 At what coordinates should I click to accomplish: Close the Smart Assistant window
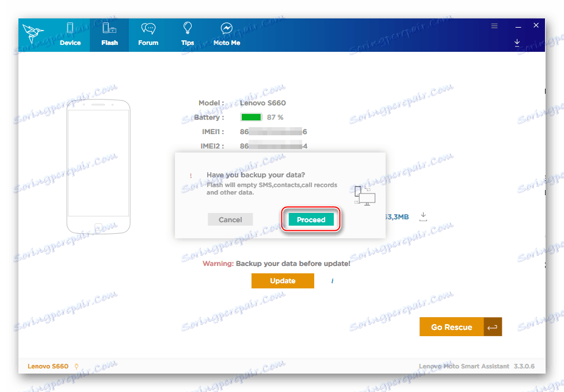pyautogui.click(x=536, y=25)
